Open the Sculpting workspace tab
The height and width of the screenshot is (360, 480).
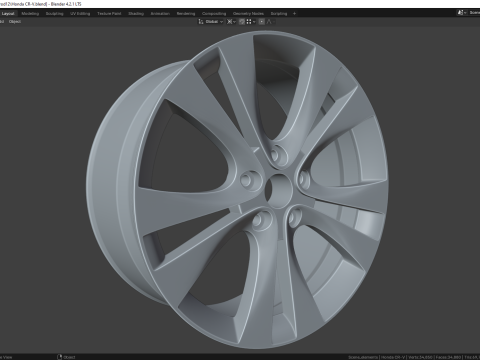pyautogui.click(x=54, y=14)
